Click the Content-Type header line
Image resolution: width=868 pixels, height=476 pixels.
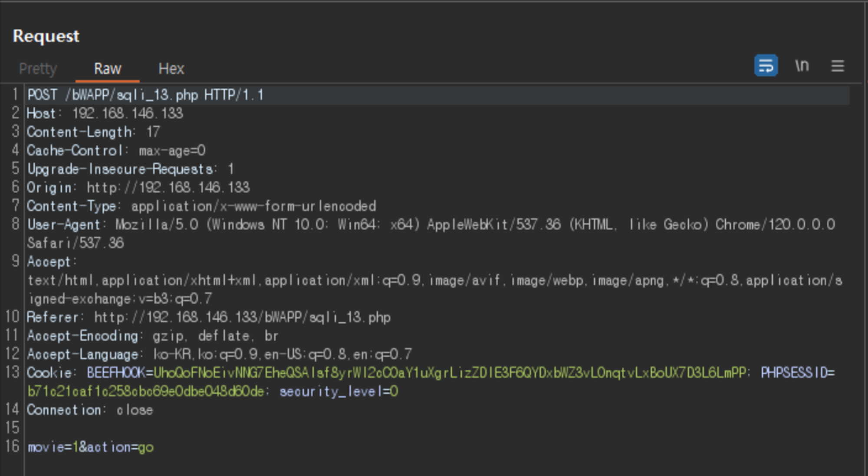[x=202, y=206]
